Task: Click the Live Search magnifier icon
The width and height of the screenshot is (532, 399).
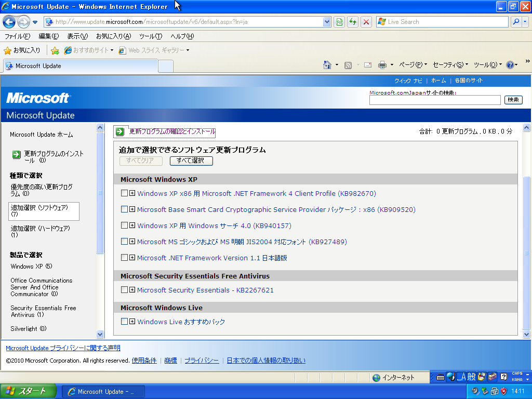Action: [x=516, y=22]
